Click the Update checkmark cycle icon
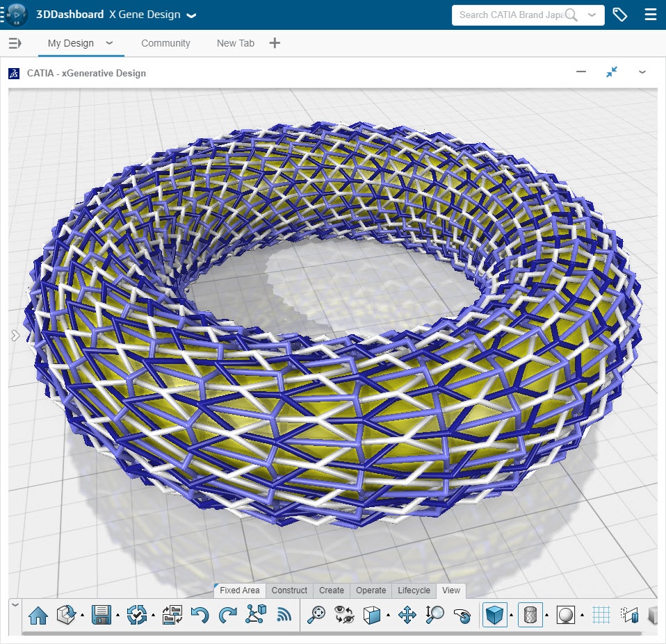 coord(137,615)
